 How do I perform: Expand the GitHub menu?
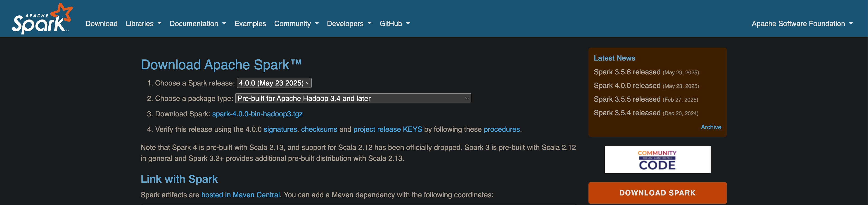click(394, 24)
